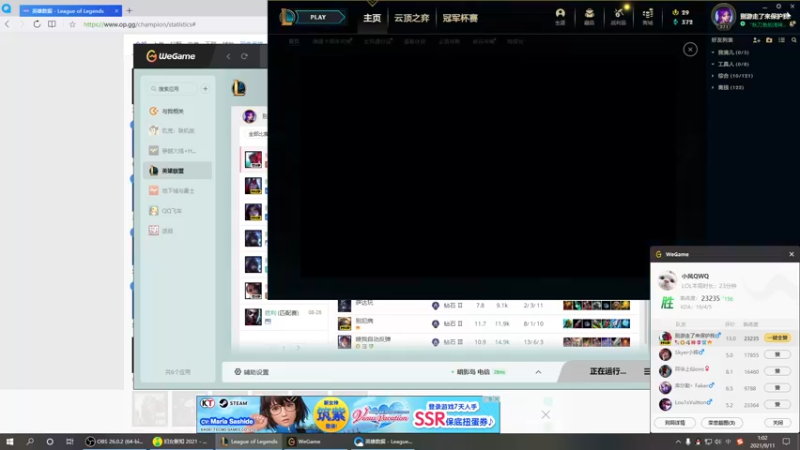Open 与我相关 in WeGame sidebar
800x450 pixels.
coord(177,111)
